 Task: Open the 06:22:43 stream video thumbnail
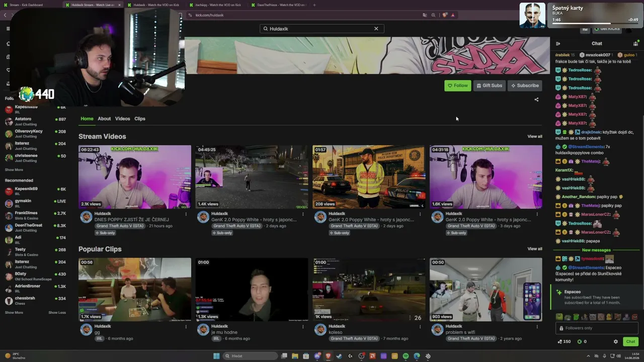tap(135, 177)
